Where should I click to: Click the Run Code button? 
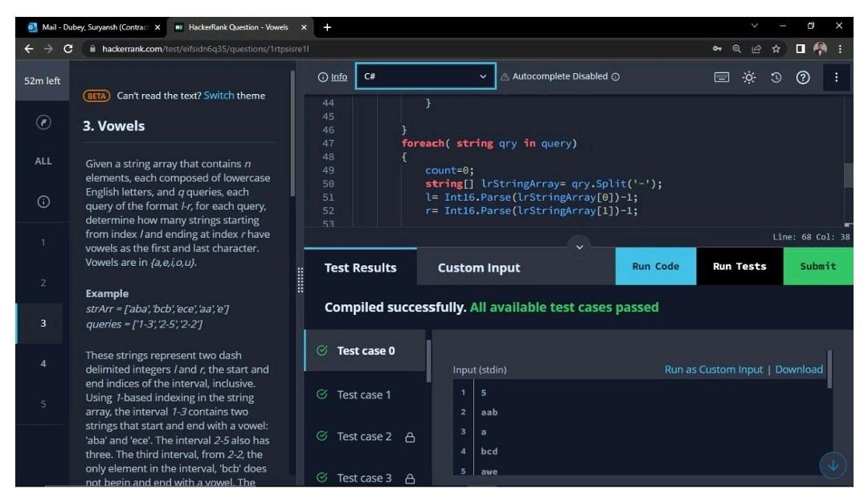tap(656, 266)
